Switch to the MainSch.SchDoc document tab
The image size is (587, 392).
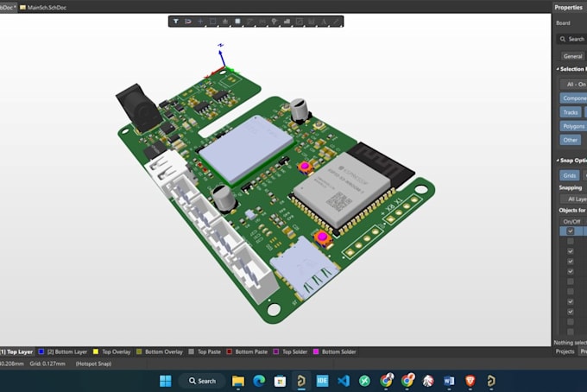point(43,7)
